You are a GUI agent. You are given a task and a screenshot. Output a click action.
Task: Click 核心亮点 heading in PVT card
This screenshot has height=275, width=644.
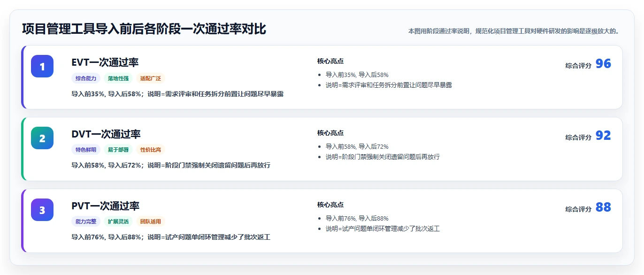(x=330, y=205)
